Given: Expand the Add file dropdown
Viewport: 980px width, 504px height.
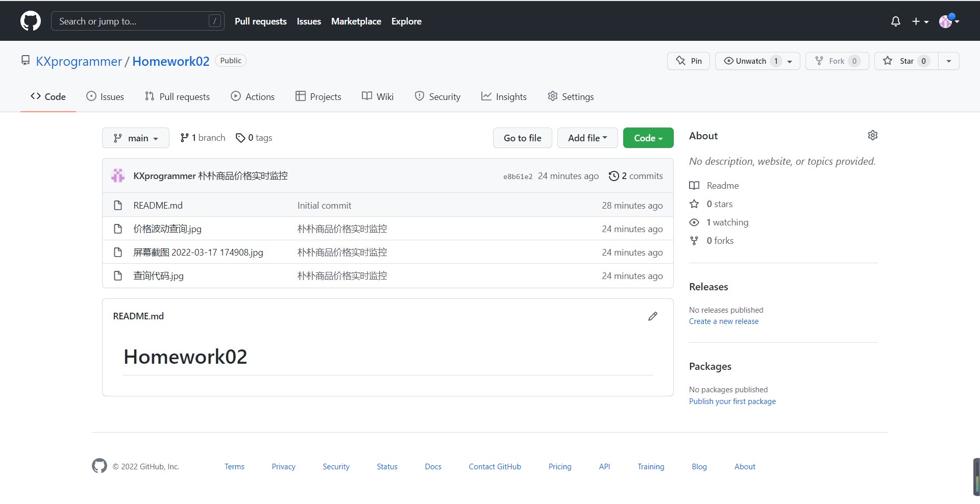Looking at the screenshot, I should coord(587,138).
